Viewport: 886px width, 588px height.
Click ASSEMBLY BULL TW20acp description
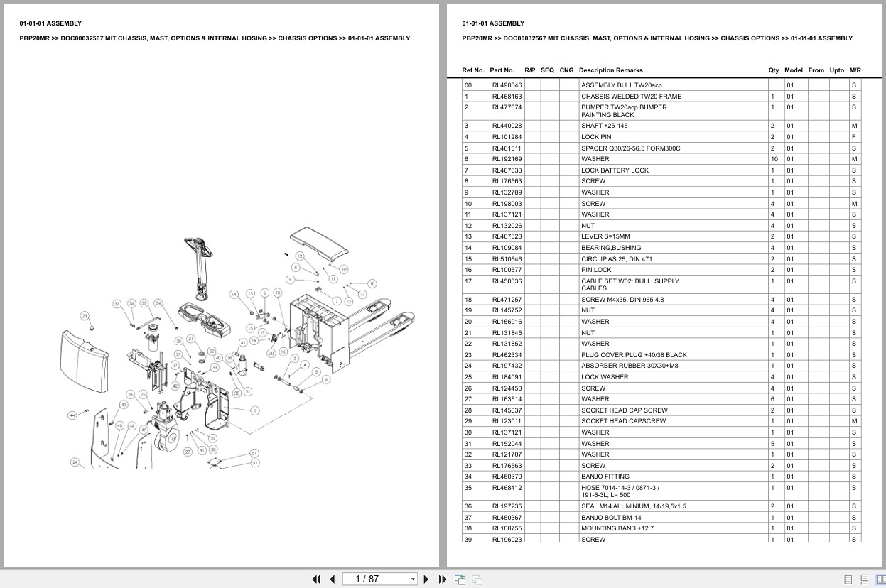[x=621, y=85]
